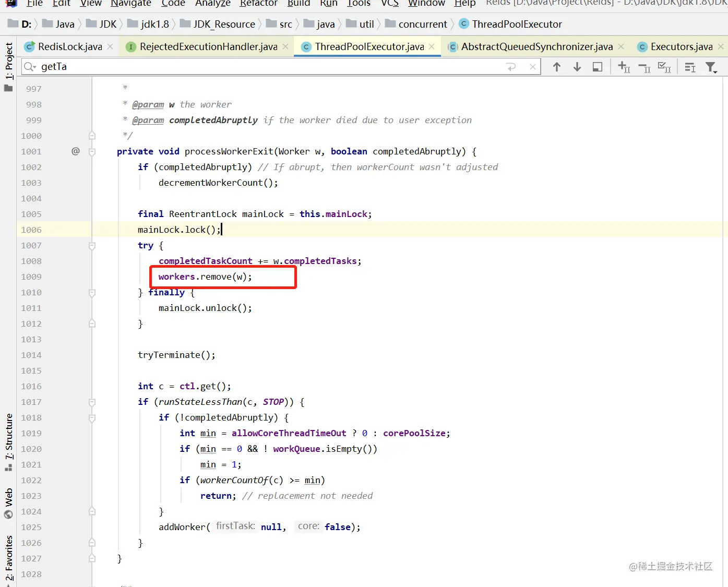
Task: Go to previous search occurrence arrow
Action: point(557,67)
